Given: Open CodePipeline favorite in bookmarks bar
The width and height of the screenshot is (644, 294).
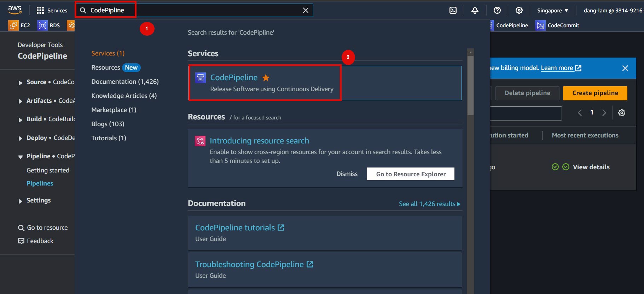Looking at the screenshot, I should [x=509, y=25].
